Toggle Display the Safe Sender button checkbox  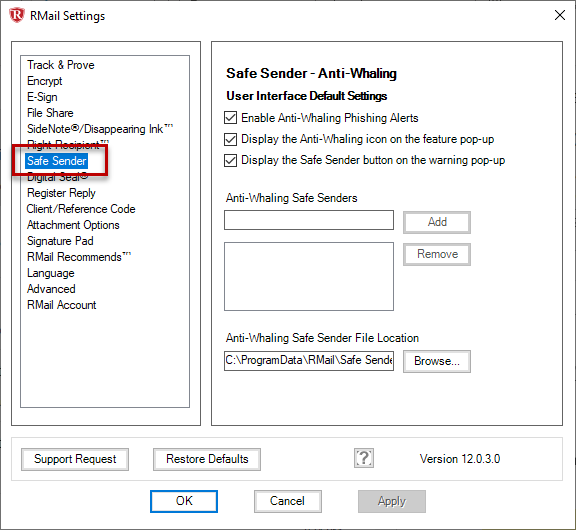[x=230, y=161]
